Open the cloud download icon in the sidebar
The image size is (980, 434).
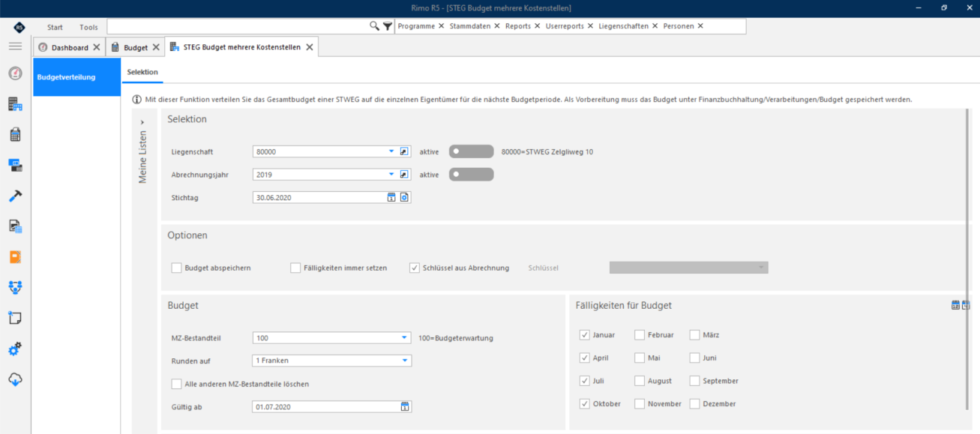(15, 379)
